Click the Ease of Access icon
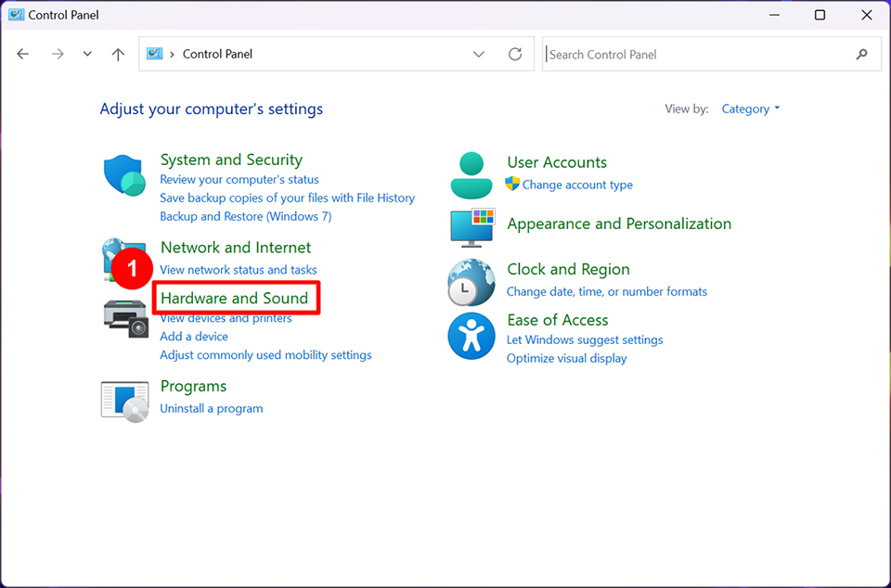 point(471,336)
